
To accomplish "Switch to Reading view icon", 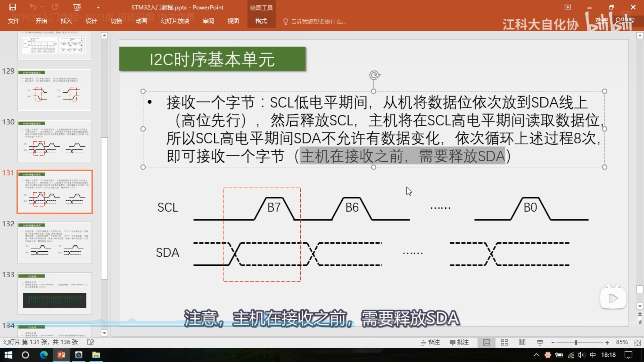I will (x=522, y=342).
